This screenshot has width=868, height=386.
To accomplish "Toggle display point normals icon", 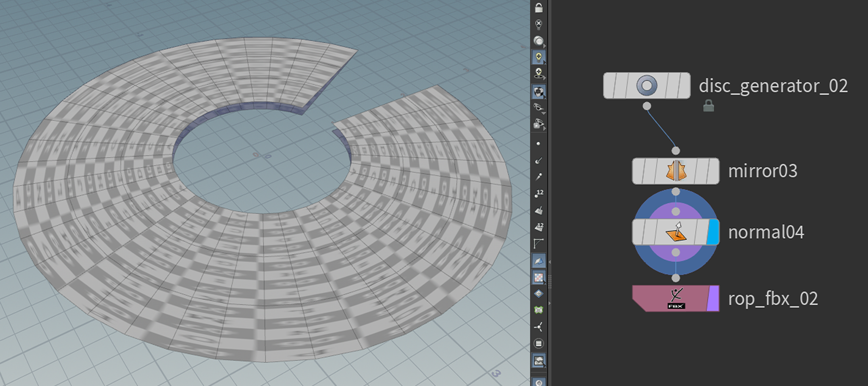I will [539, 160].
